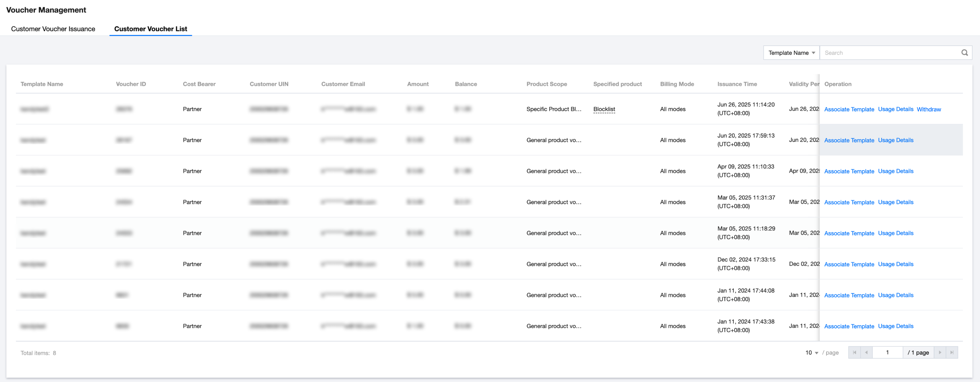Select the Customer Voucher List tab
980x382 pixels.
[151, 29]
